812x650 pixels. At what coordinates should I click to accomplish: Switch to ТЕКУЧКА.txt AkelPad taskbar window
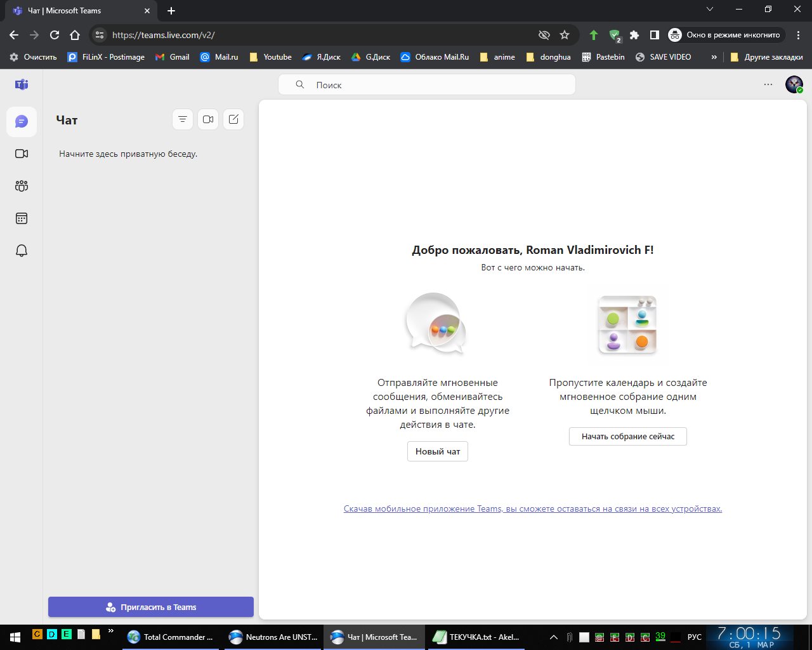tap(476, 637)
